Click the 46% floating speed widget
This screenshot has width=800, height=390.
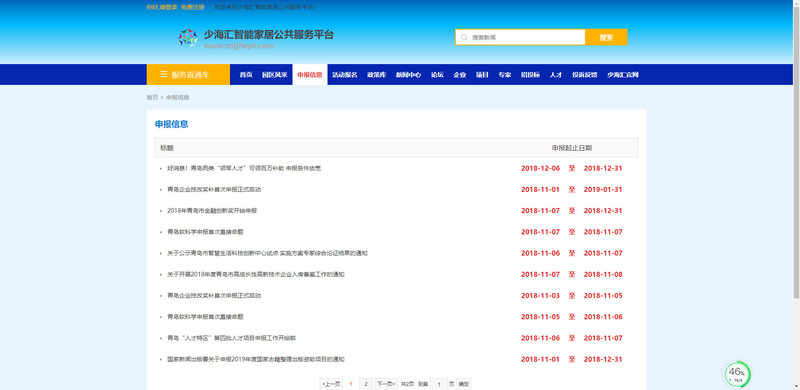(737, 374)
